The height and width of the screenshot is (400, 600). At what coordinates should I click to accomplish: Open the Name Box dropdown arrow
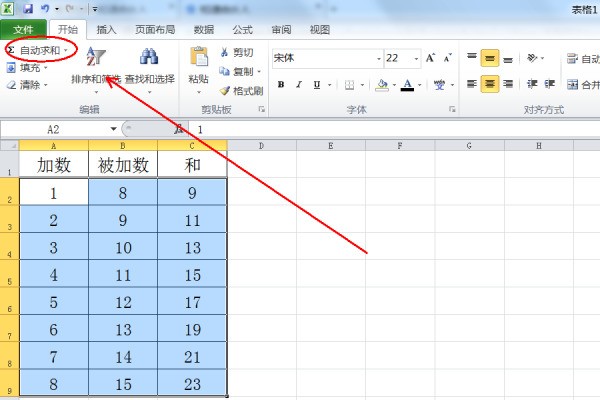(114, 129)
